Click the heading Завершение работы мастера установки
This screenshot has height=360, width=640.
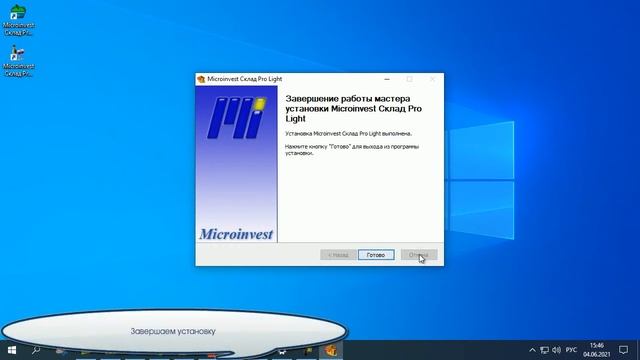point(353,109)
